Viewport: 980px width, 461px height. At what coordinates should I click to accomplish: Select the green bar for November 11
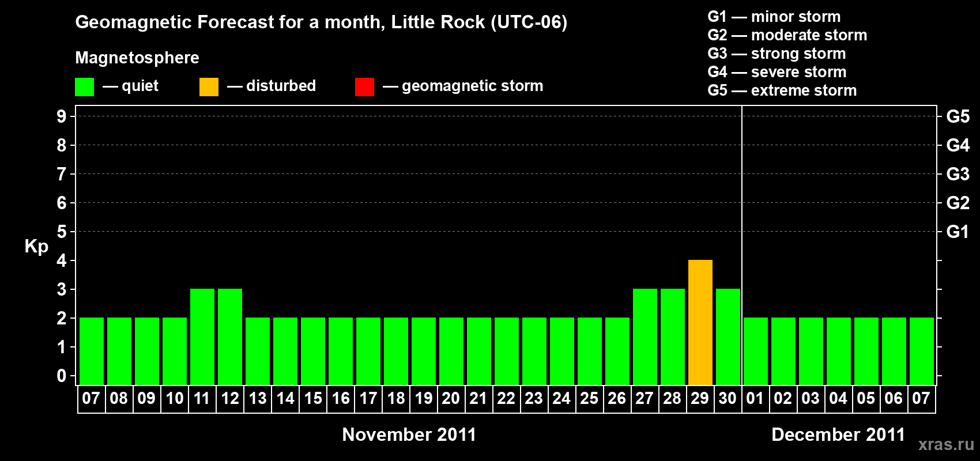point(202,337)
